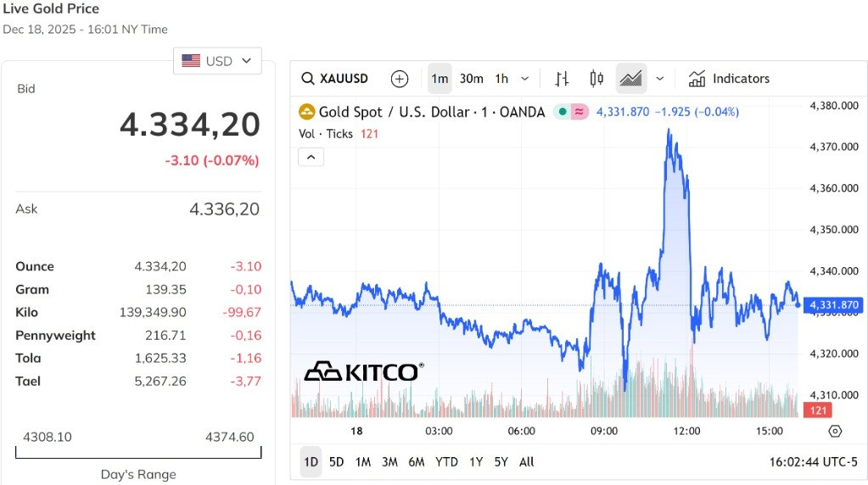The width and height of the screenshot is (868, 485).
Task: Click the XAUUSD symbol search magnifier icon
Action: [x=308, y=79]
